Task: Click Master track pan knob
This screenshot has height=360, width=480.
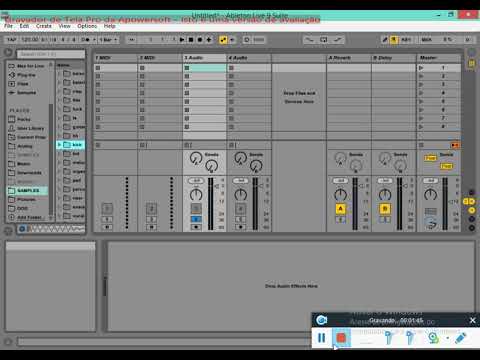Action: point(430,194)
